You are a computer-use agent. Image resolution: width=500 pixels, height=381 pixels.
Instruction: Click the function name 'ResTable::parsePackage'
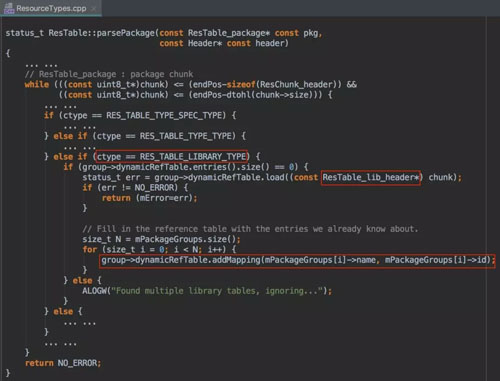[102, 33]
